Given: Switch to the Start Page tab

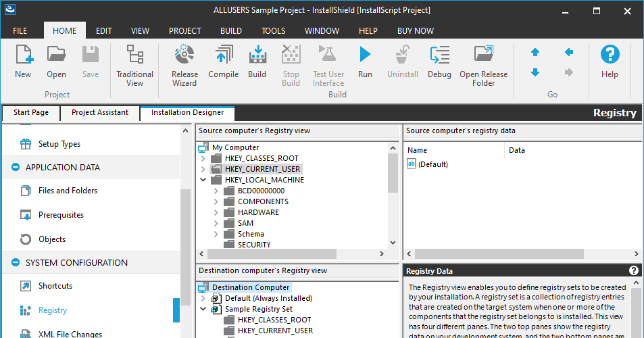Looking at the screenshot, I should coord(31,112).
